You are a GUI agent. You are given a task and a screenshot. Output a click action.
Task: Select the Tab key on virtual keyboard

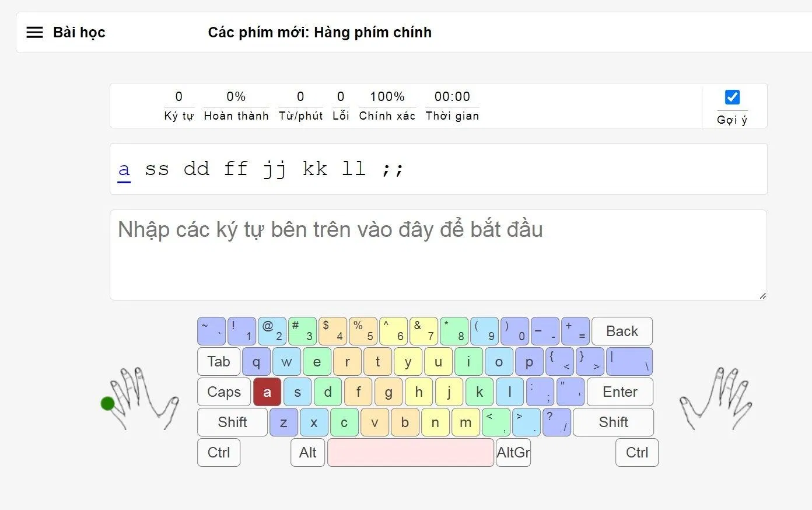tap(218, 361)
